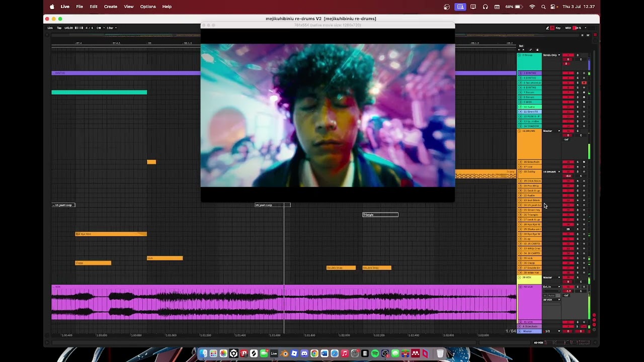This screenshot has height=362, width=644.
Task: Open Ableton Live from the Dock
Action: (x=274, y=353)
